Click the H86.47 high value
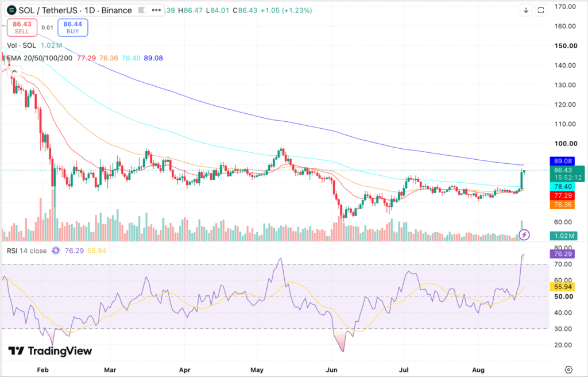The height and width of the screenshot is (377, 588). click(190, 10)
